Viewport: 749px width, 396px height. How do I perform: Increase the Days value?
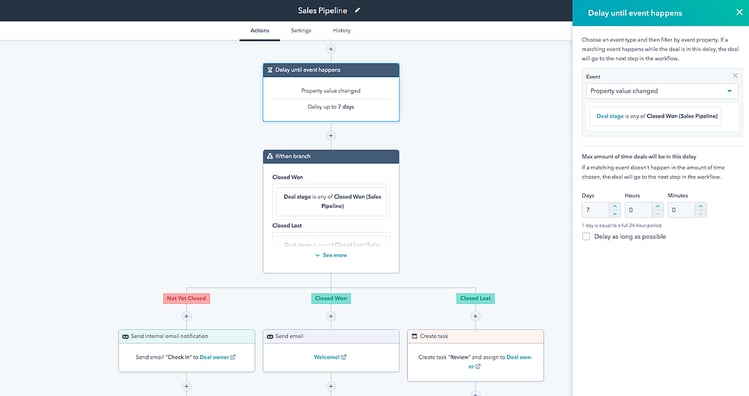tap(615, 206)
